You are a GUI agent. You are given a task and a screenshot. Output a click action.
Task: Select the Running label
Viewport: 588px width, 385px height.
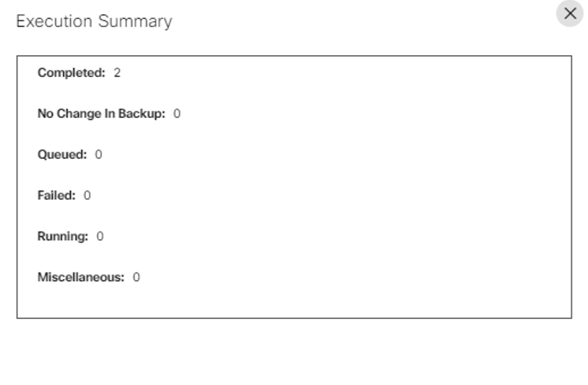pyautogui.click(x=63, y=236)
